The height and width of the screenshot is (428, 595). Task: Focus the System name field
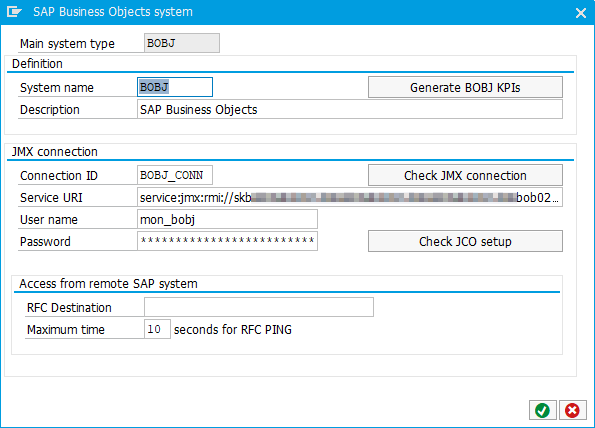tap(175, 87)
